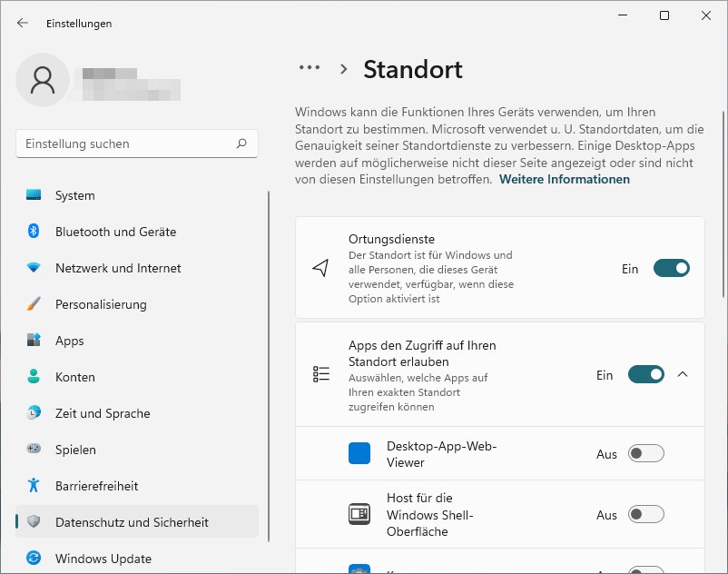This screenshot has height=574, width=728.
Task: Click the Apps tiles icon
Action: 34,340
